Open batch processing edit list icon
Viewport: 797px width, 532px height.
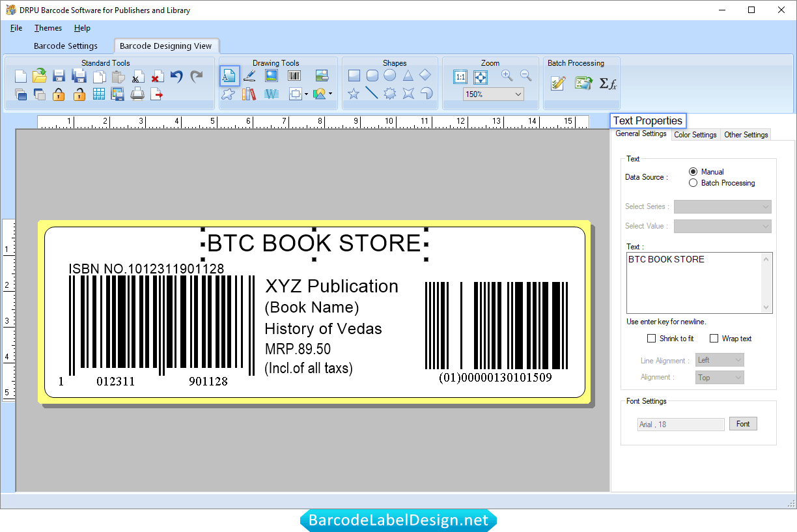558,83
